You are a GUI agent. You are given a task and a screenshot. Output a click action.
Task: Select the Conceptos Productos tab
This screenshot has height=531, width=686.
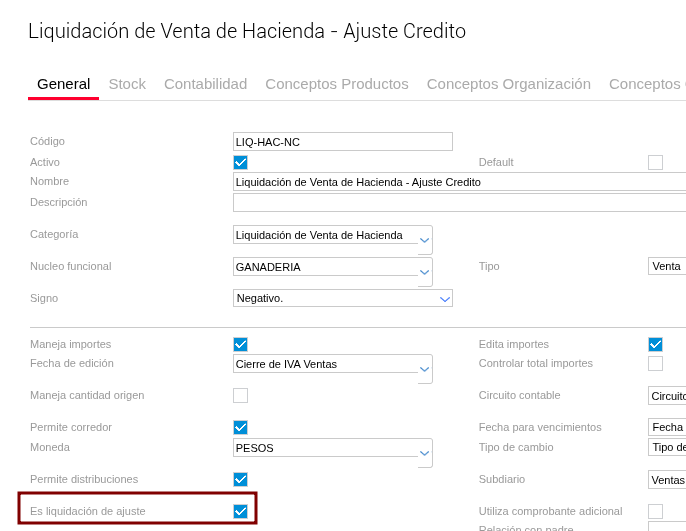336,84
